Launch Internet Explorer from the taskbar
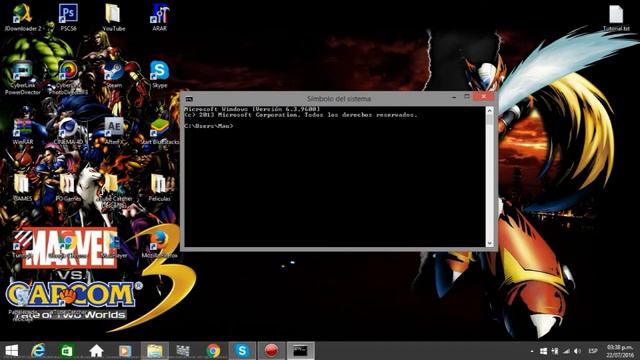 (x=38, y=351)
